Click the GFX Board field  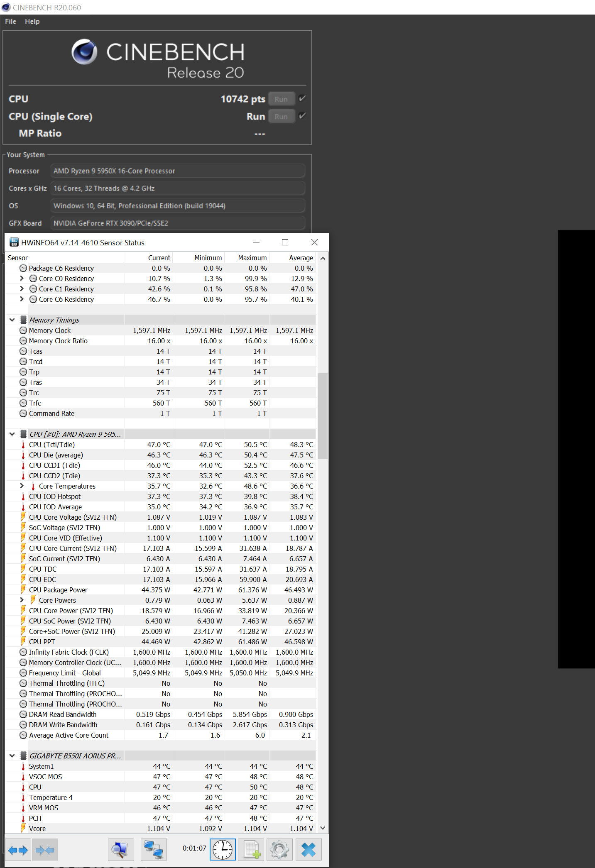pos(178,223)
